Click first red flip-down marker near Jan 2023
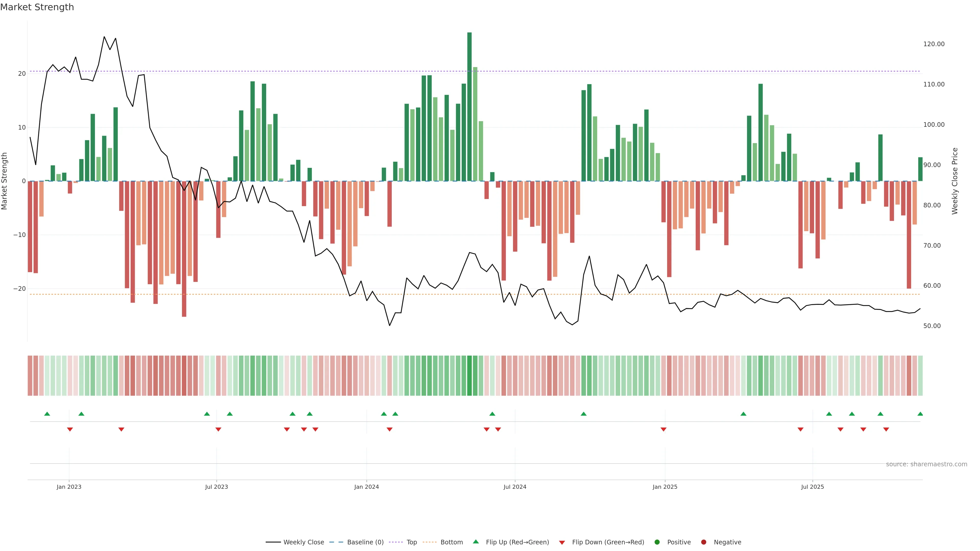980x551 pixels. pyautogui.click(x=70, y=429)
